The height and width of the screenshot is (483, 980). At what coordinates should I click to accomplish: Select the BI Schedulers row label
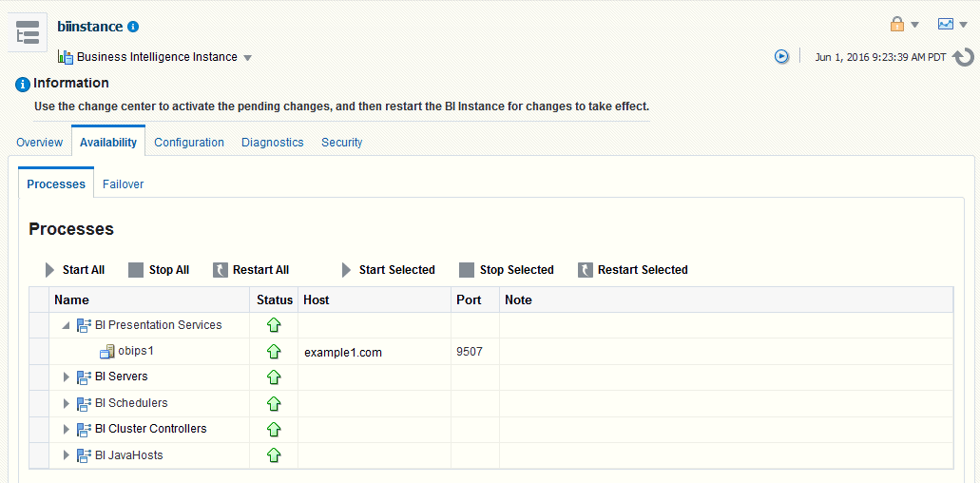pos(131,403)
